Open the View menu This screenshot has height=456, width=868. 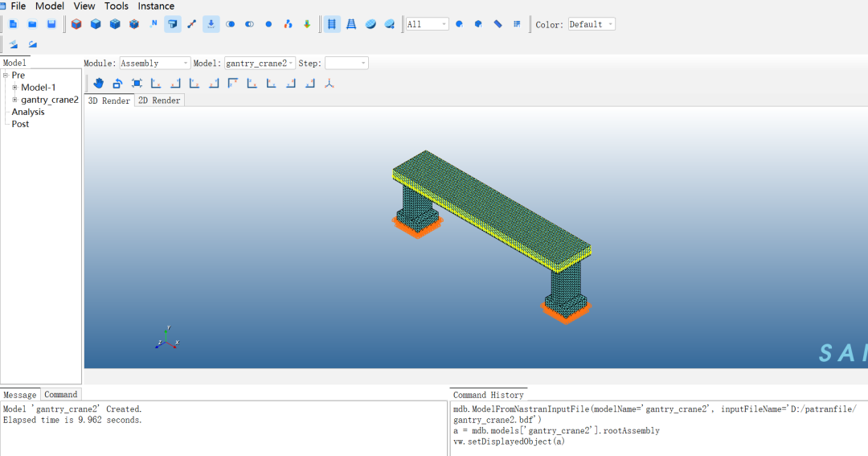84,6
